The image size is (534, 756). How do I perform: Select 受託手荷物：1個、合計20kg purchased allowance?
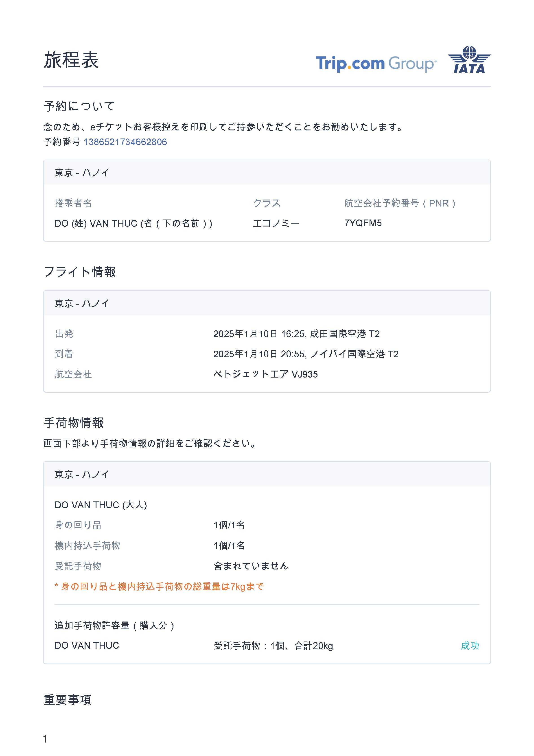point(273,646)
